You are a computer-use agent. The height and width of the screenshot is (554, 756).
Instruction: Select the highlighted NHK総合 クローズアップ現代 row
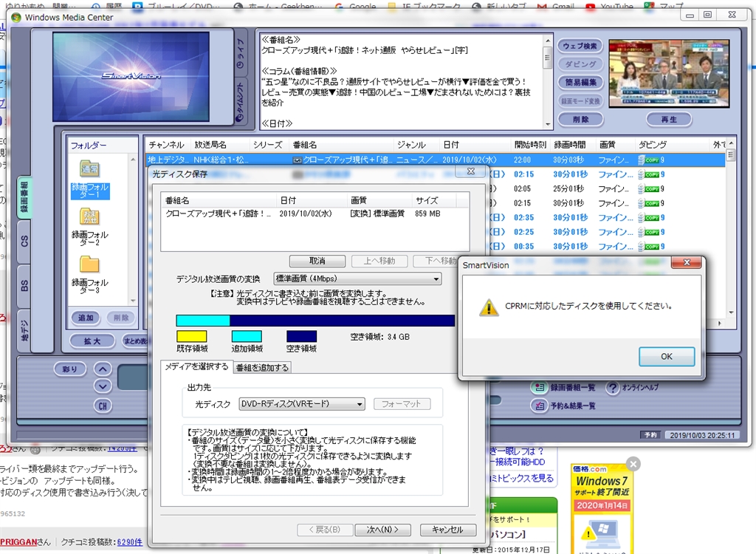pos(436,160)
